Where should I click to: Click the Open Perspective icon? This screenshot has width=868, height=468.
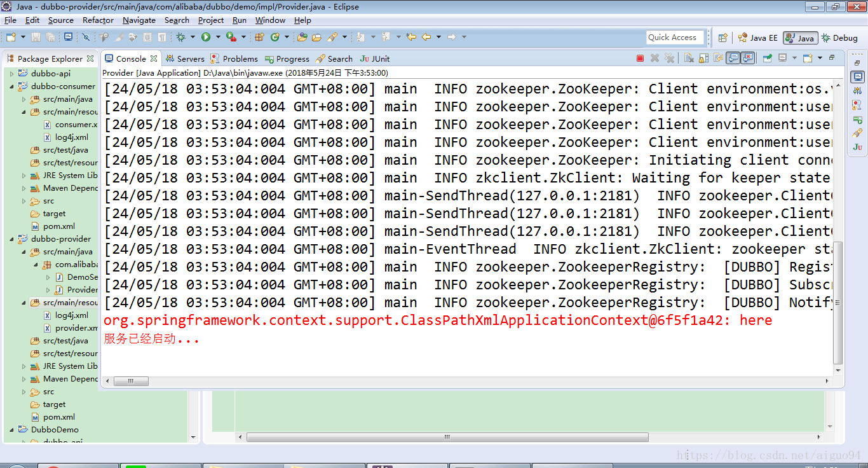(722, 38)
